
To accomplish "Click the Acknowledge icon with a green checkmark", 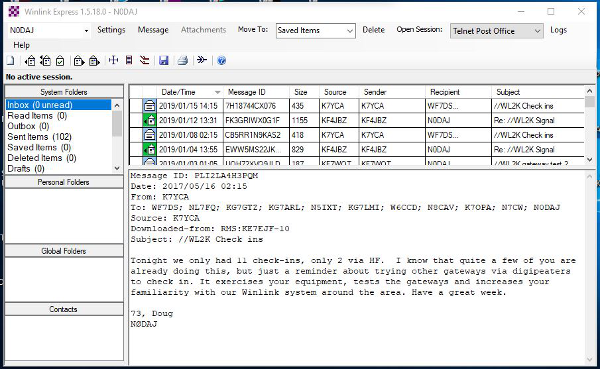I will 60,60.
